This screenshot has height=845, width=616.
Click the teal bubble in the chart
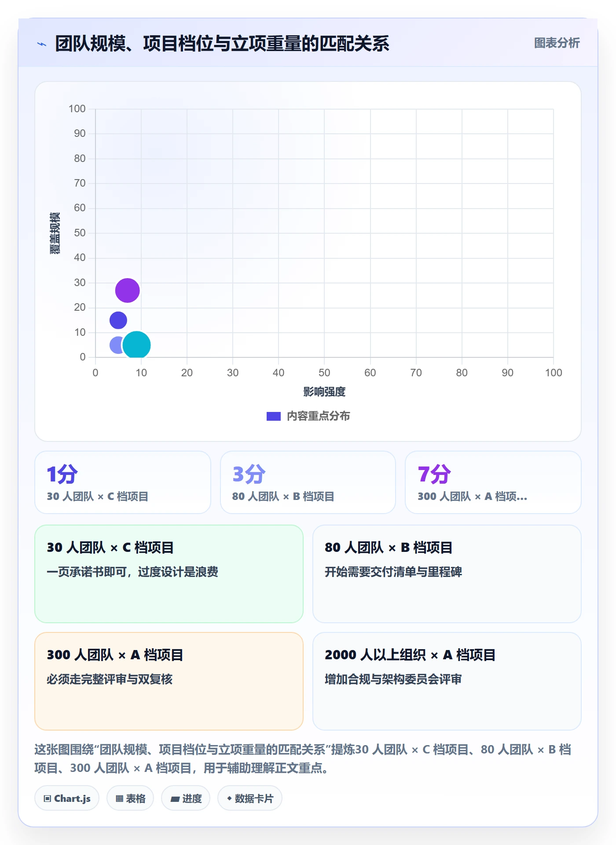point(136,345)
